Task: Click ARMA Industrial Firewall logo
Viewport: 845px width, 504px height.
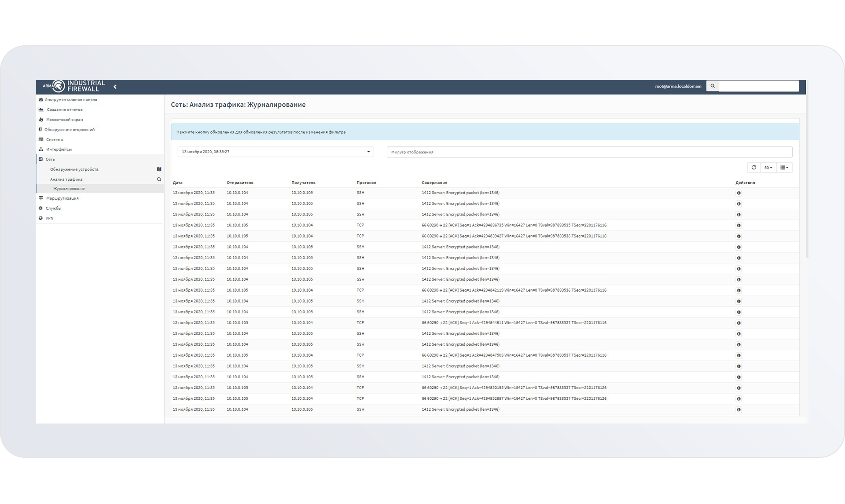Action: coord(74,86)
